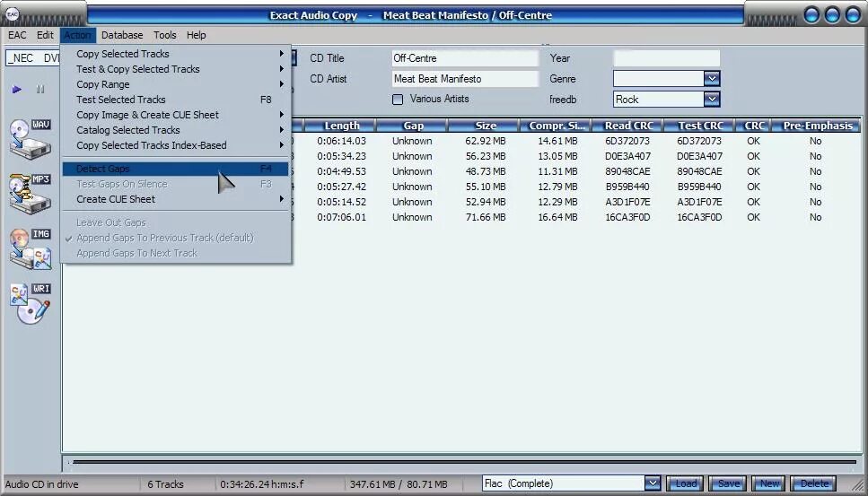Click the Load profile button

[685, 483]
